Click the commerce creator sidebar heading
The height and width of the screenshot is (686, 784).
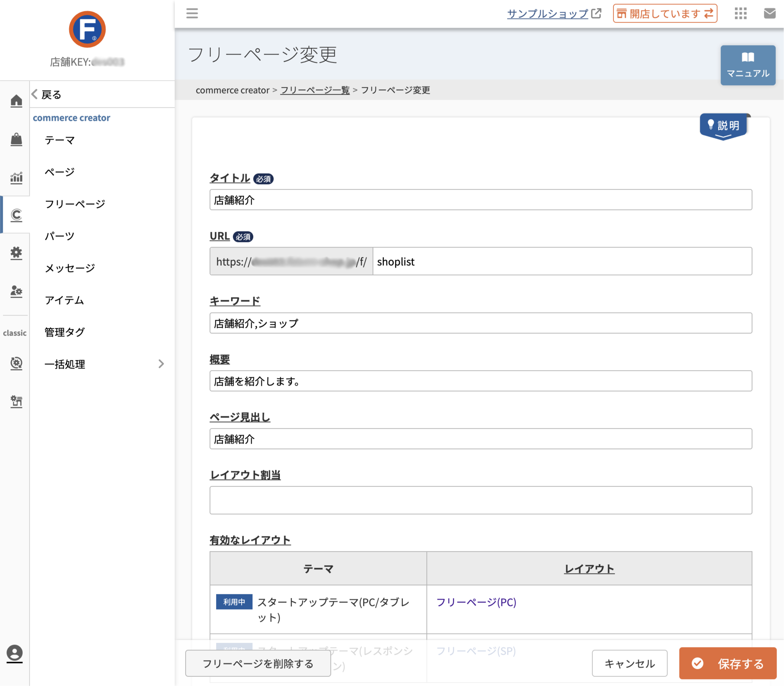click(x=71, y=118)
